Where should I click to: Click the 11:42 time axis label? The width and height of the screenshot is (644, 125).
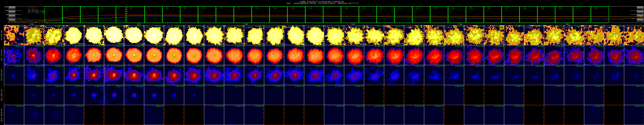coord(353,24)
